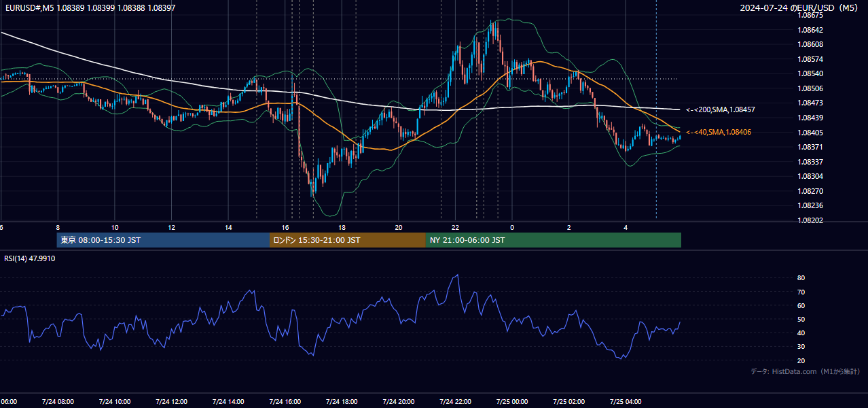Click price axis value 1.08675
This screenshot has height=408, width=868.
811,15
